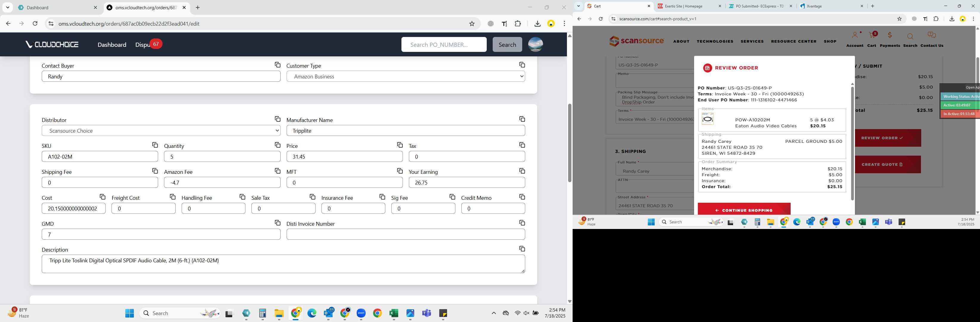Switch to PO Submitted ECExpress tab
Screen dimensions: 980x322
pos(760,6)
